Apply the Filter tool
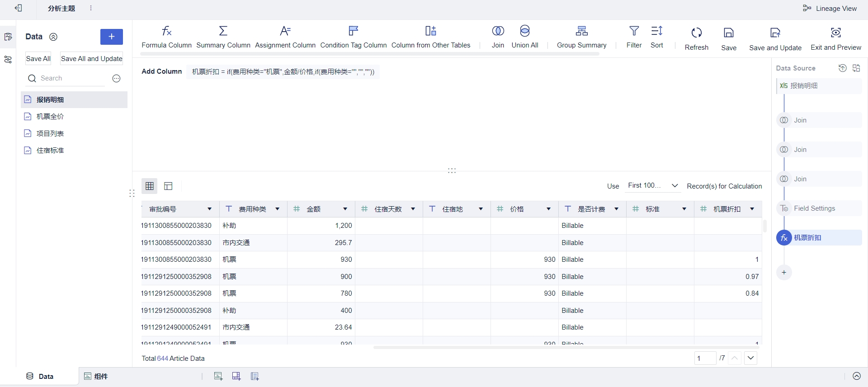 (634, 37)
